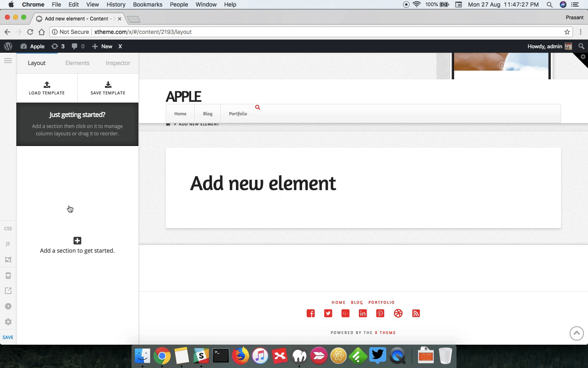Click the sidebar settings gear icon
The image size is (588, 368).
coord(8,322)
